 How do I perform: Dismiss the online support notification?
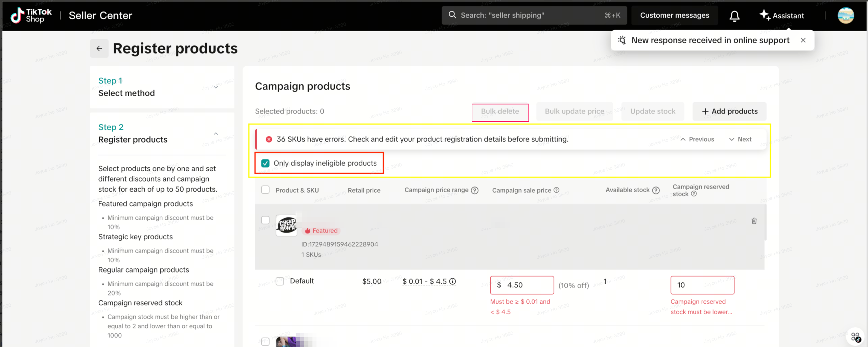click(803, 40)
